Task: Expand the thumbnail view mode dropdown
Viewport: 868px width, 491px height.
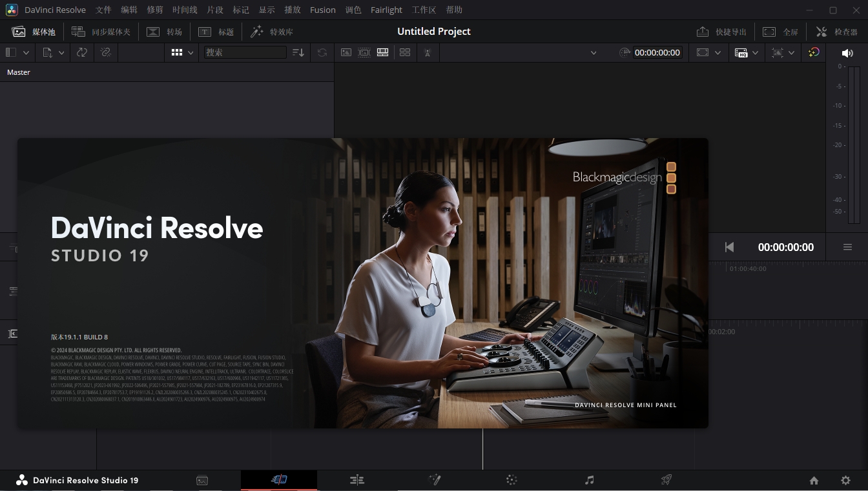Action: (191, 53)
